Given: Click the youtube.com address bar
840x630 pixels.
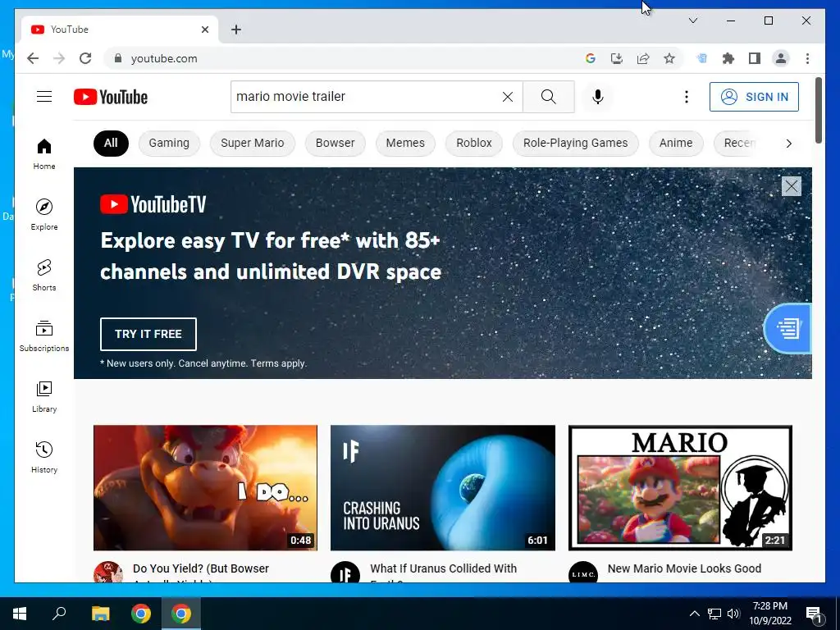Looking at the screenshot, I should [343, 58].
